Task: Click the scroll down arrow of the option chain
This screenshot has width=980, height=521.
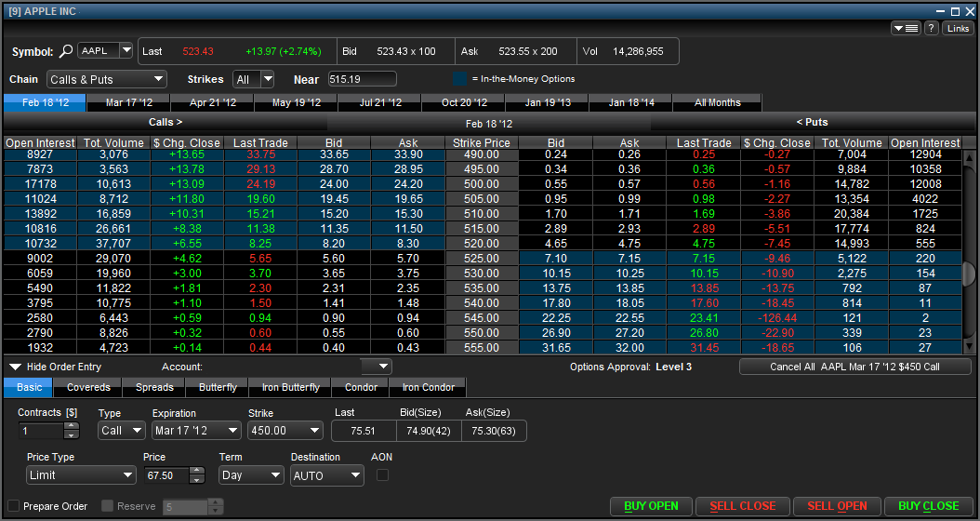Action: (x=969, y=345)
